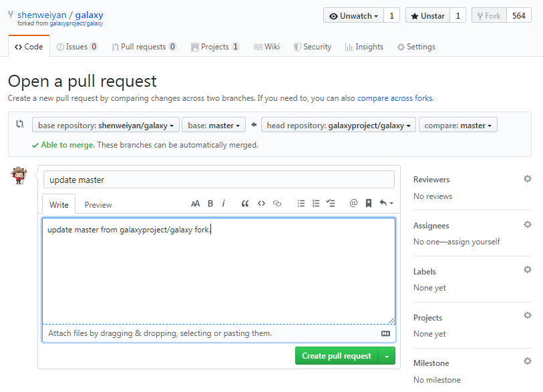Click Create pull request button
Viewport: 543px width, 392px height.
(337, 356)
